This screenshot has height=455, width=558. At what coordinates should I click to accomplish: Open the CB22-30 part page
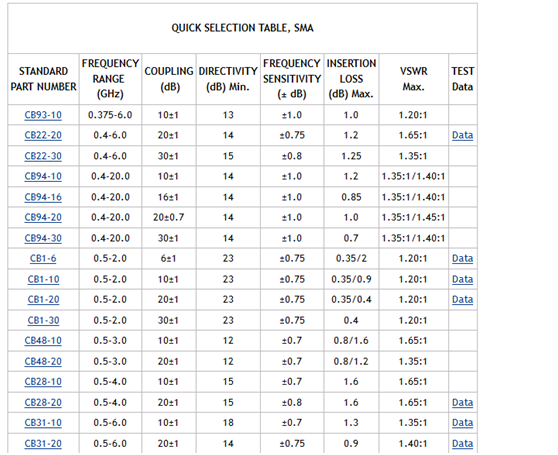click(x=43, y=156)
